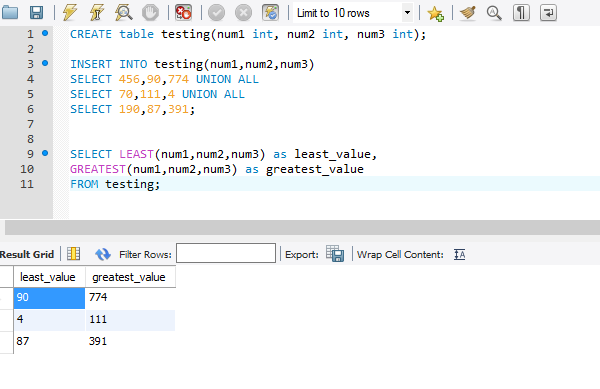The width and height of the screenshot is (600, 389).
Task: Place cursor at FROM testing line
Action: (x=334, y=184)
